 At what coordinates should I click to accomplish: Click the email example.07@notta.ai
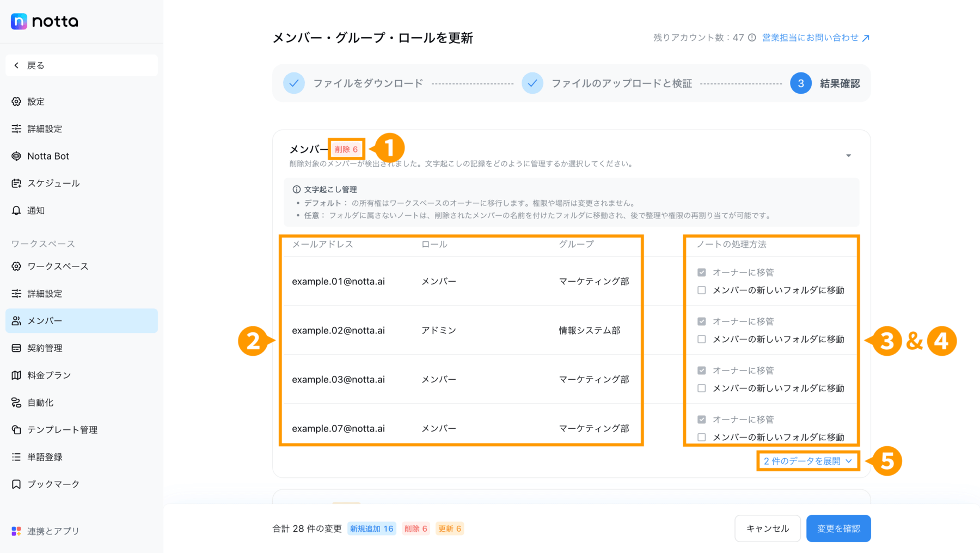pyautogui.click(x=338, y=429)
